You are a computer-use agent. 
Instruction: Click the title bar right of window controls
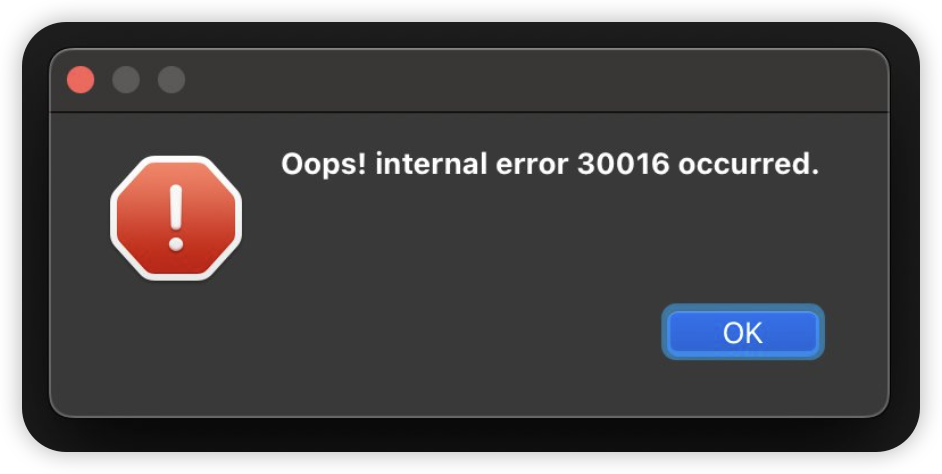click(x=535, y=81)
